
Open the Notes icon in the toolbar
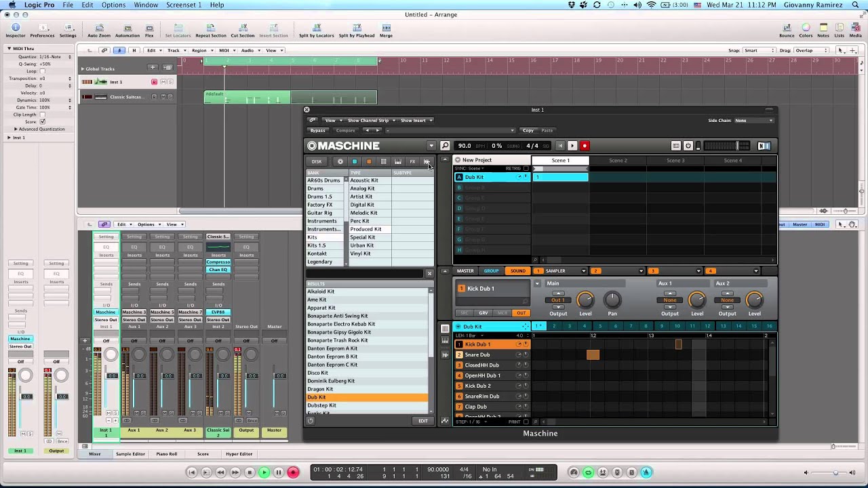(x=823, y=30)
